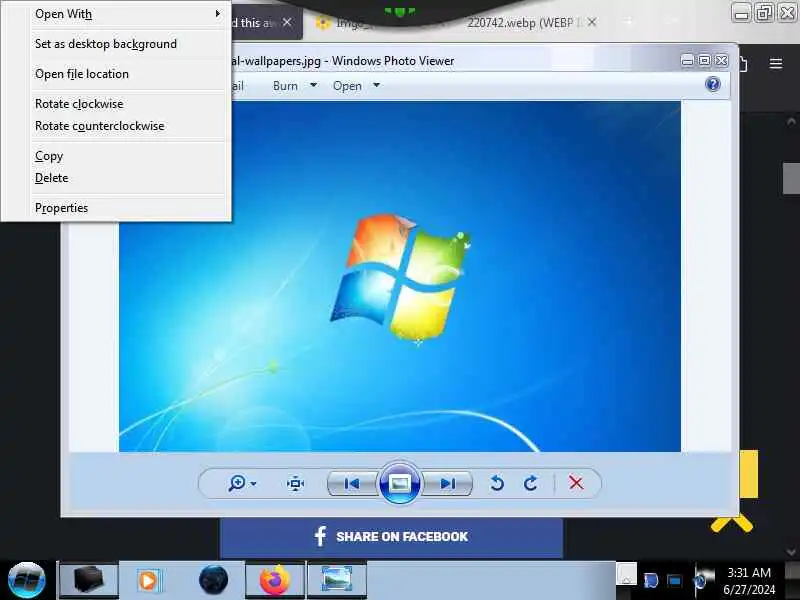Image resolution: width=800 pixels, height=600 pixels.
Task: Open the dark globe taskbar application
Action: pyautogui.click(x=213, y=580)
